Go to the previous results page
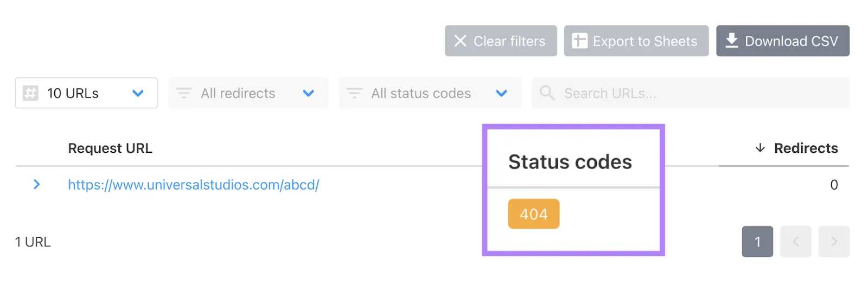This screenshot has width=868, height=285. point(796,242)
